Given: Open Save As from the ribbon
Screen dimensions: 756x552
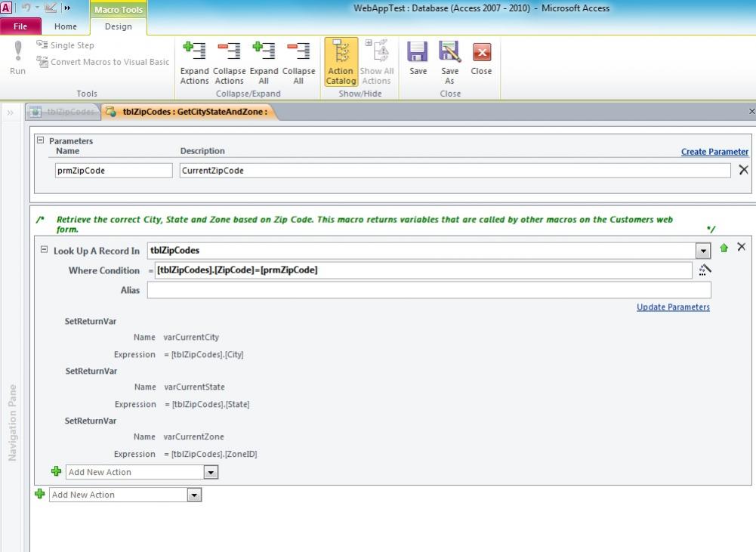Looking at the screenshot, I should (x=450, y=63).
